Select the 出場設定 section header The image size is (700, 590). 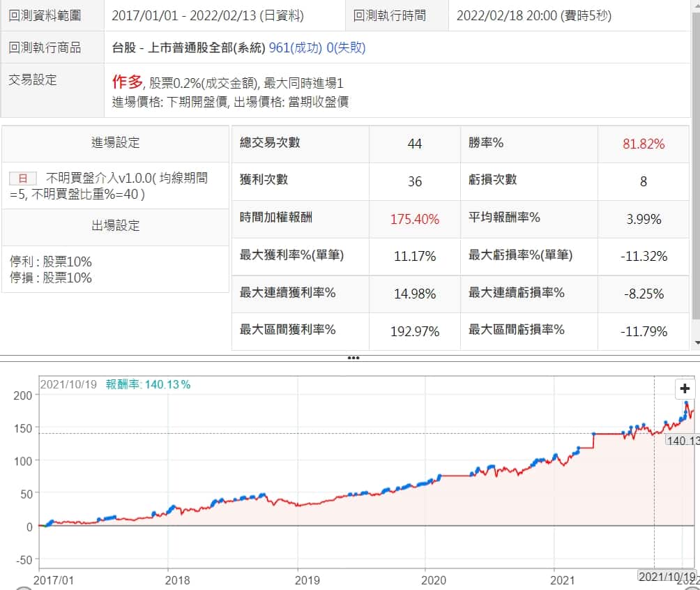point(115,226)
